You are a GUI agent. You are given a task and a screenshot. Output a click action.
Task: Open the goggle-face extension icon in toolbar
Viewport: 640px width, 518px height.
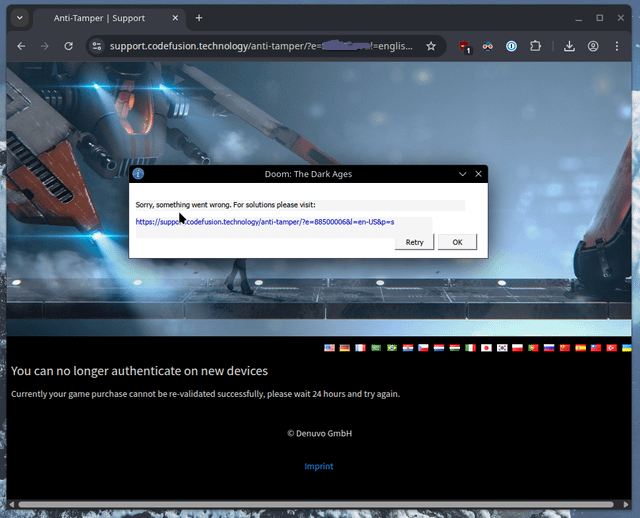[488, 47]
